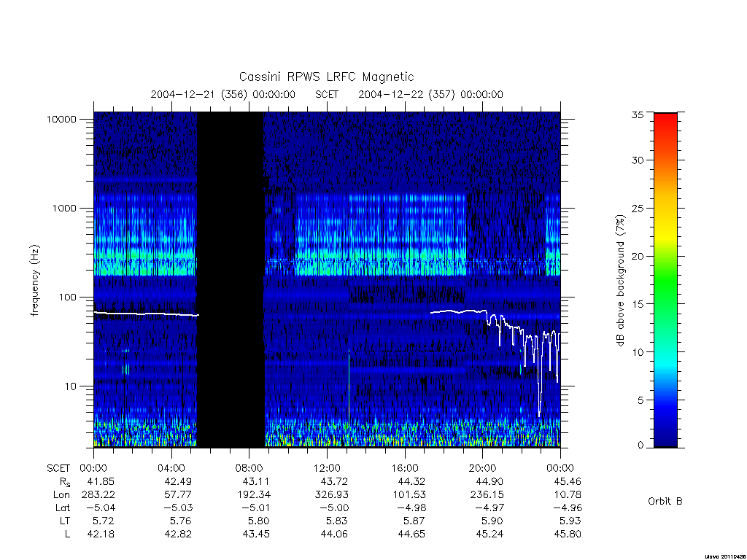747x560 pixels.
Task: Click the 'dB above background (7%)' label
Action: 620,281
